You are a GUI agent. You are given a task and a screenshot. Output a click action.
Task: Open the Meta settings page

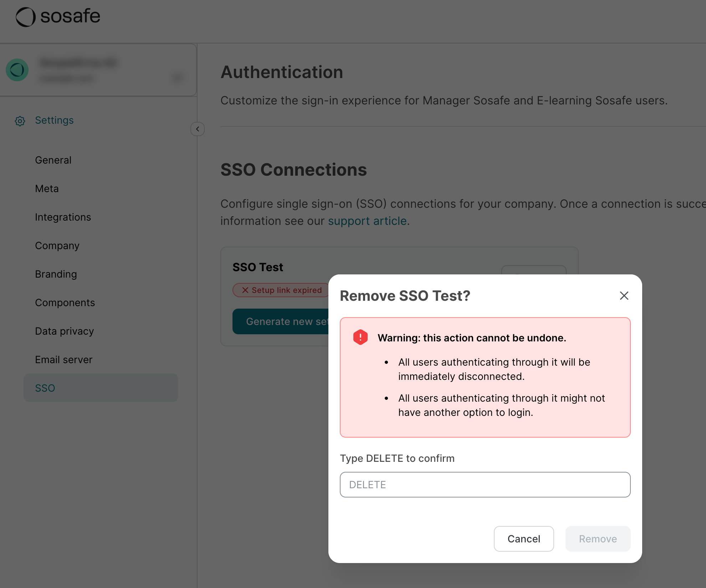(47, 189)
